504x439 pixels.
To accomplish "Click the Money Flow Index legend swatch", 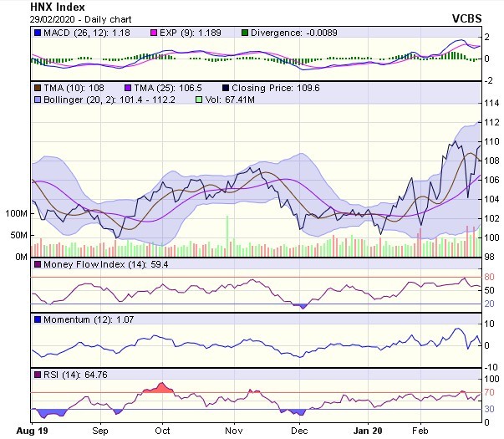I will 36,265.
